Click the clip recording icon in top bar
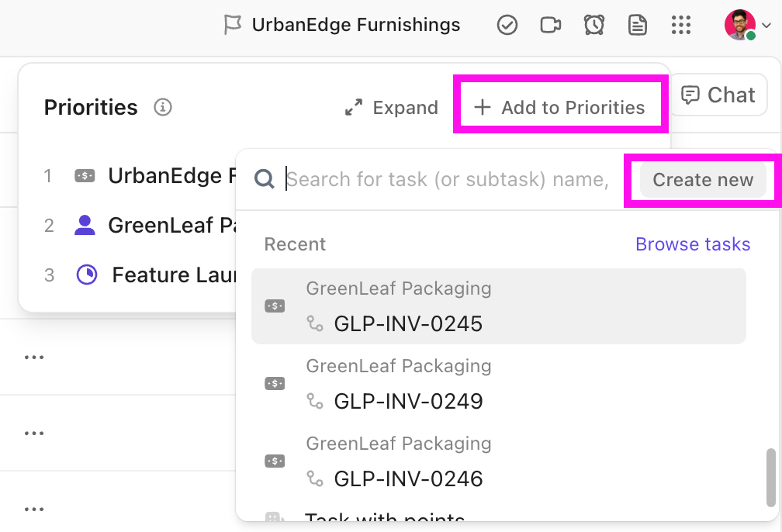Viewport: 782px width, 532px height. [x=551, y=24]
